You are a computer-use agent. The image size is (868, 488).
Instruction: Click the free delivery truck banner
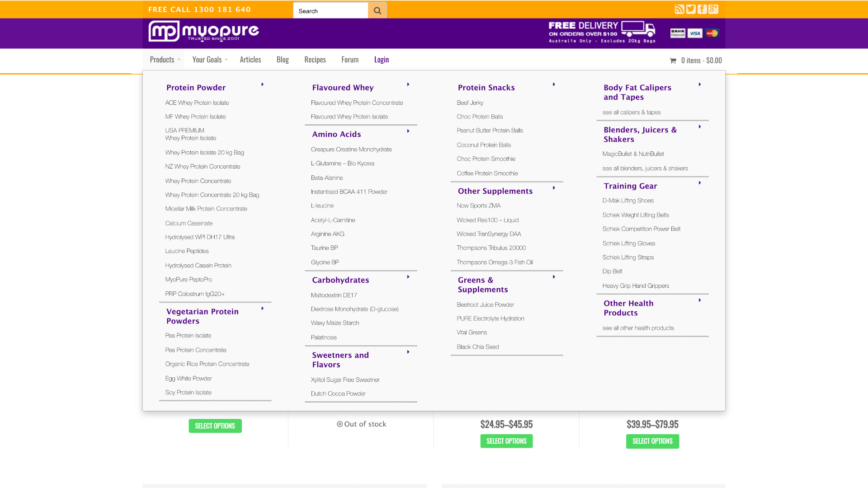coord(602,32)
